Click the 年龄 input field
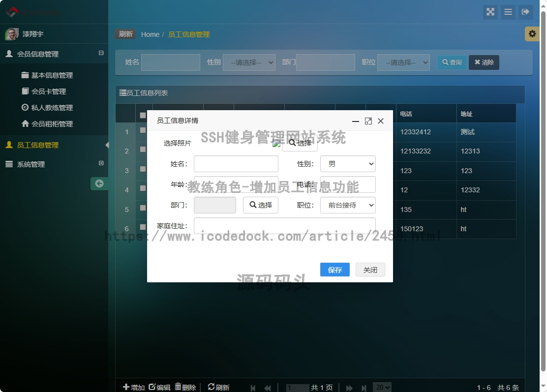Screen dimensions: 547x392 tap(236, 184)
